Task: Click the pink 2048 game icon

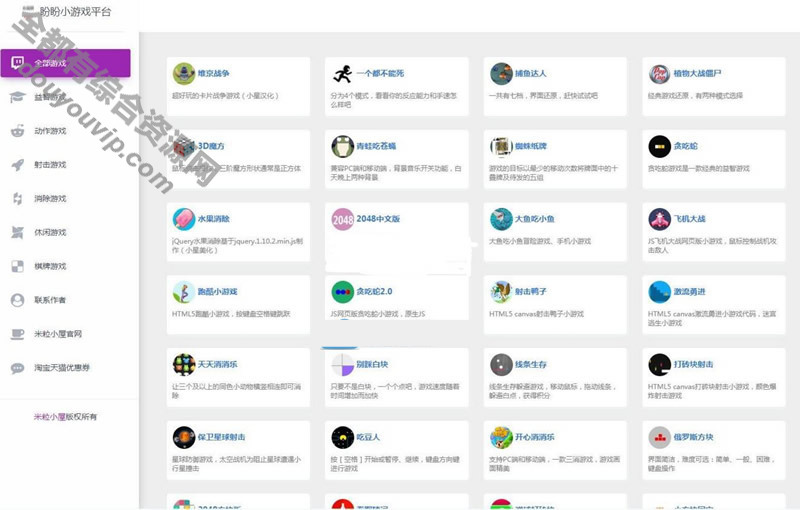Action: (x=342, y=219)
